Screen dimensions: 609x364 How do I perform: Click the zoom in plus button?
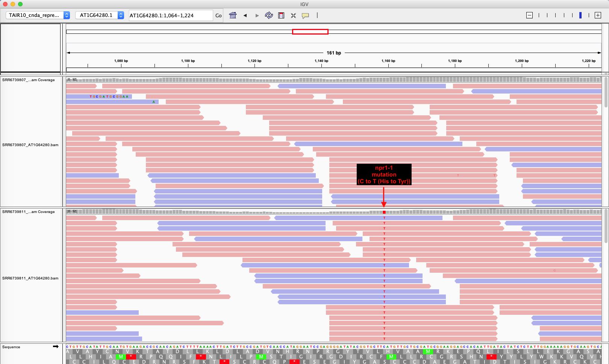pos(598,15)
